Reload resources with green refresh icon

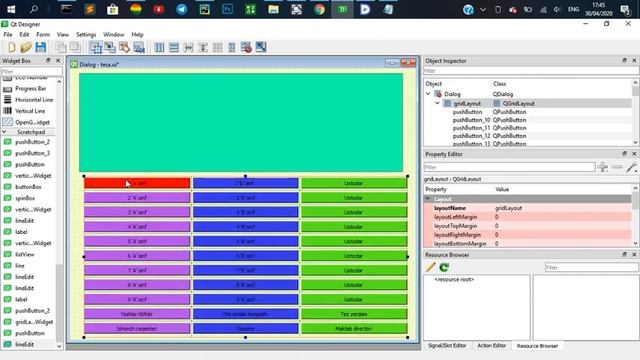click(444, 267)
